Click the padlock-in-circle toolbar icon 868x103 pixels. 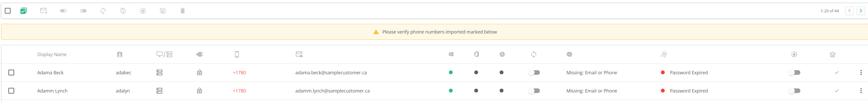coord(143,11)
